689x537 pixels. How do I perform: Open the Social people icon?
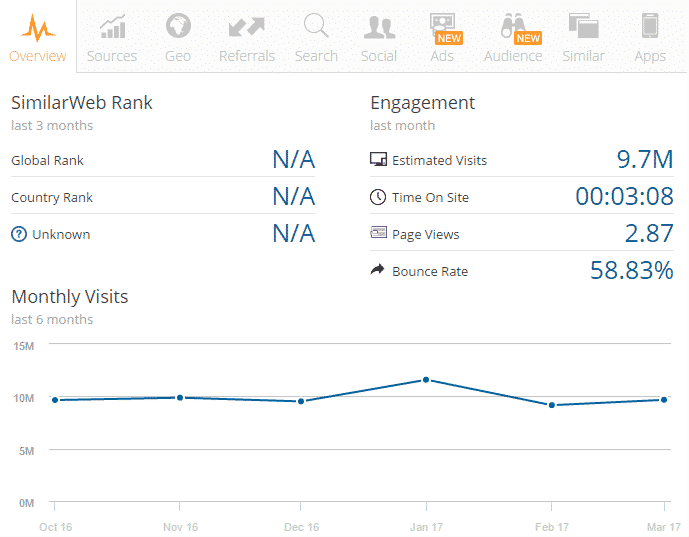click(x=379, y=27)
